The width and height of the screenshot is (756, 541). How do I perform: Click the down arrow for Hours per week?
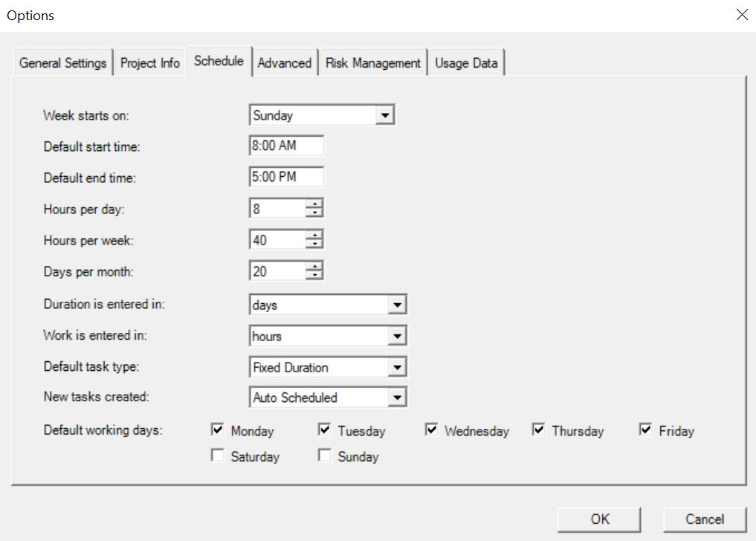[315, 243]
